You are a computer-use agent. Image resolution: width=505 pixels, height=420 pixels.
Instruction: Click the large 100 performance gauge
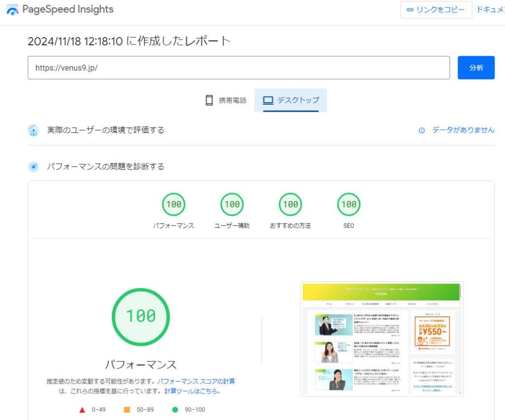click(x=141, y=316)
